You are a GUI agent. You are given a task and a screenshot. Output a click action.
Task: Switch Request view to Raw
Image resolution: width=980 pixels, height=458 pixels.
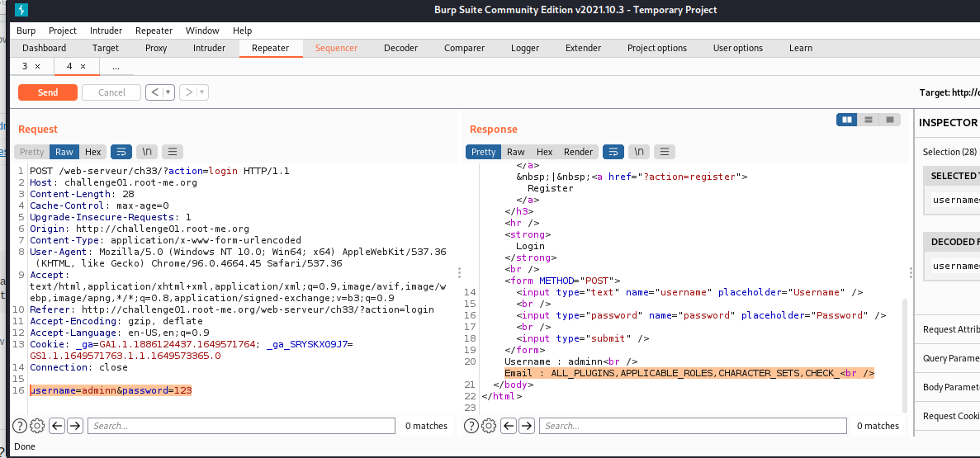pyautogui.click(x=64, y=152)
